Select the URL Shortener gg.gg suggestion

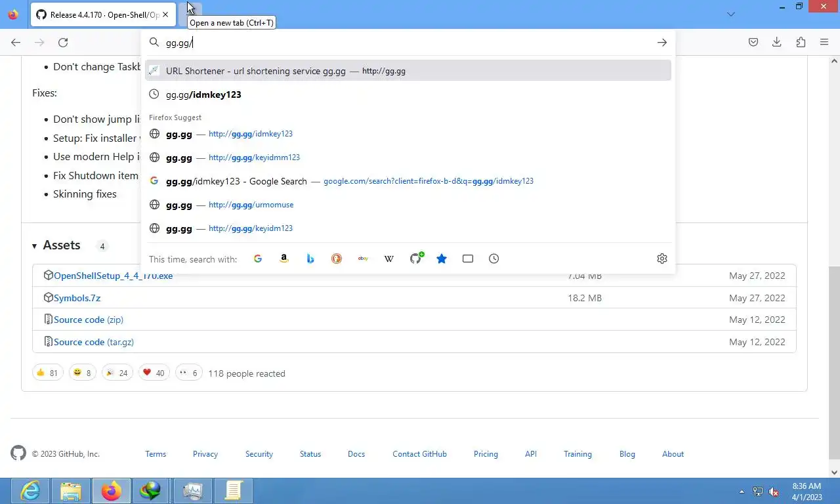click(x=408, y=71)
